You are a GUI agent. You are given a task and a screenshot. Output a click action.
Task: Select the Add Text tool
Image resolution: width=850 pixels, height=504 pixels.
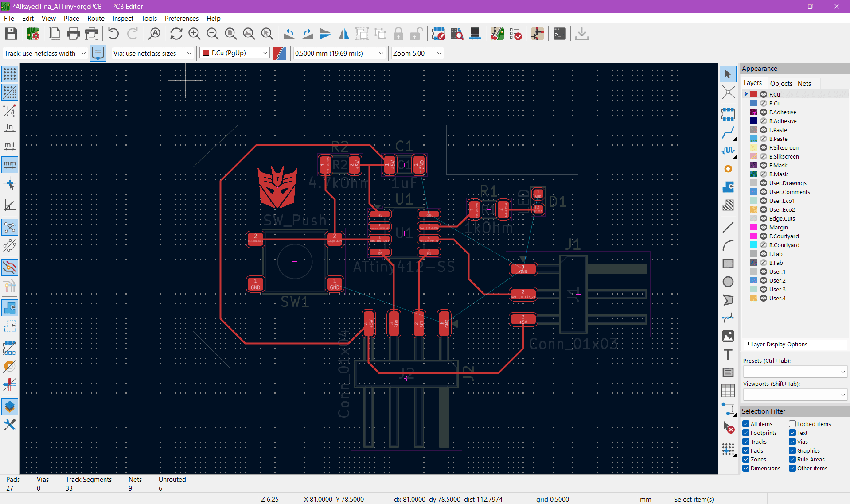pos(728,354)
